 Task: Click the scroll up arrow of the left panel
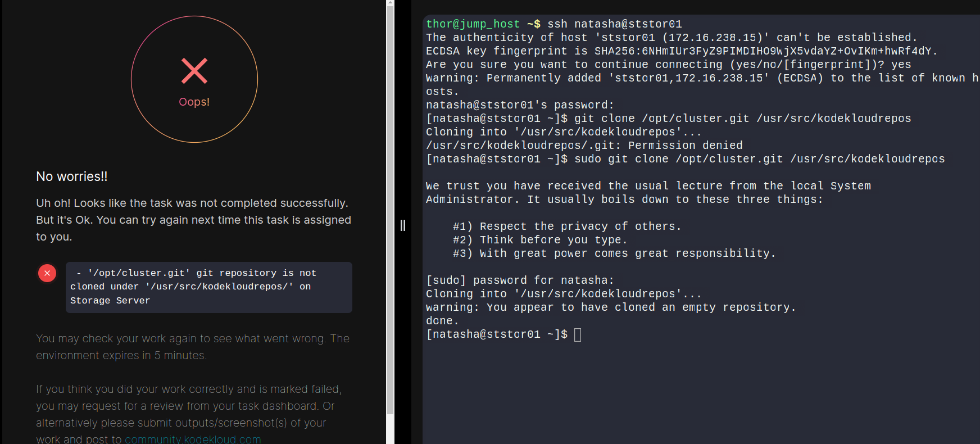(x=390, y=3)
